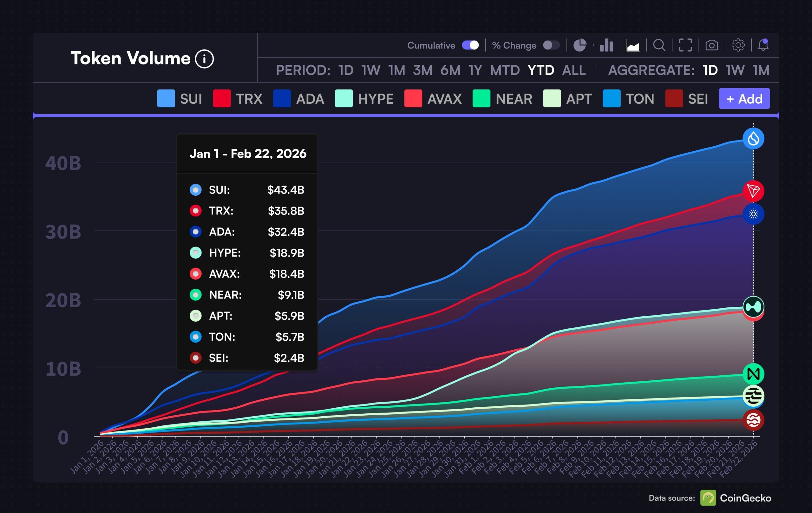
Task: Click the + Add button
Action: pos(744,99)
